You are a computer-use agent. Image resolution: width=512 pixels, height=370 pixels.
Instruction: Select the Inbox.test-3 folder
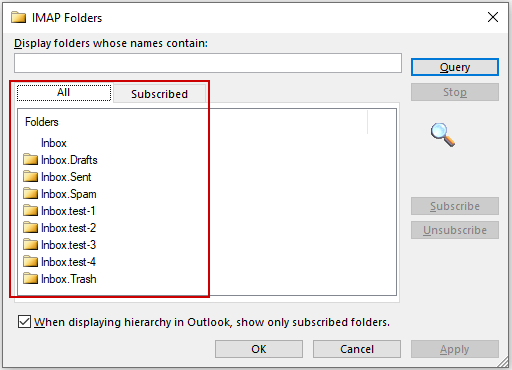(60, 245)
